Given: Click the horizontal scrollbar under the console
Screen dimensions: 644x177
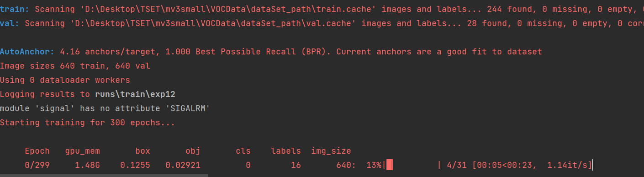Looking at the screenshot, I should [x=105, y=175].
